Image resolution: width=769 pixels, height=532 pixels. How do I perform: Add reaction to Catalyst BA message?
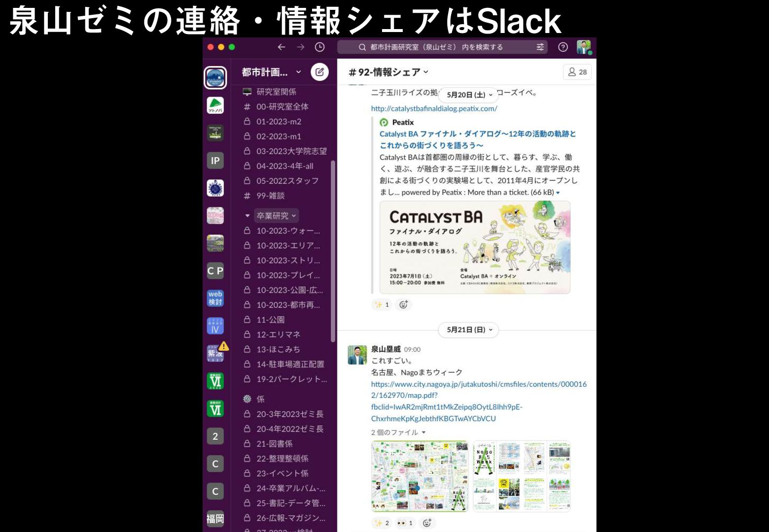click(x=404, y=304)
